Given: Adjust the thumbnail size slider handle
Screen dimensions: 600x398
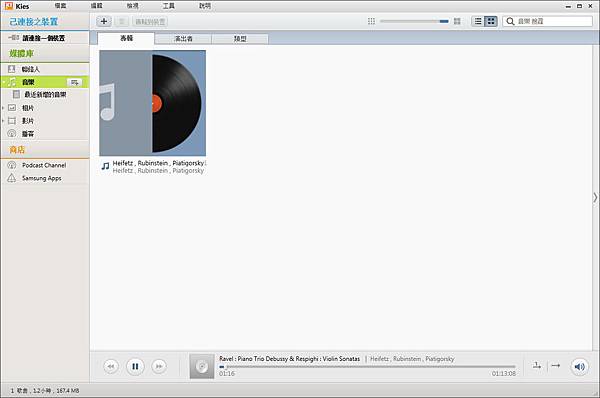Looking at the screenshot, I should 444,21.
